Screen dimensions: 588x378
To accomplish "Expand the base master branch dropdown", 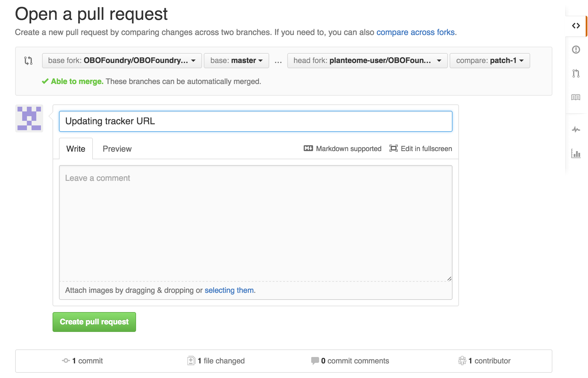I will 236,61.
